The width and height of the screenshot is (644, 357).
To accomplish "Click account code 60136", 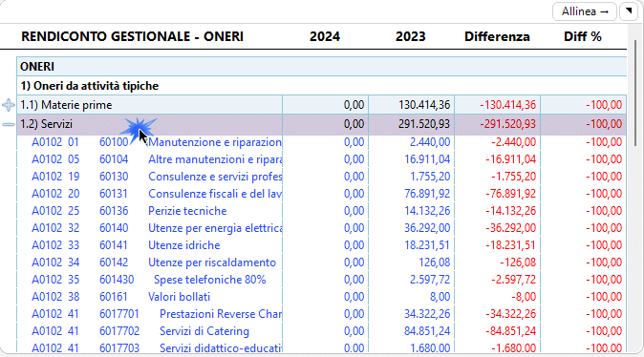I will pyautogui.click(x=114, y=211).
